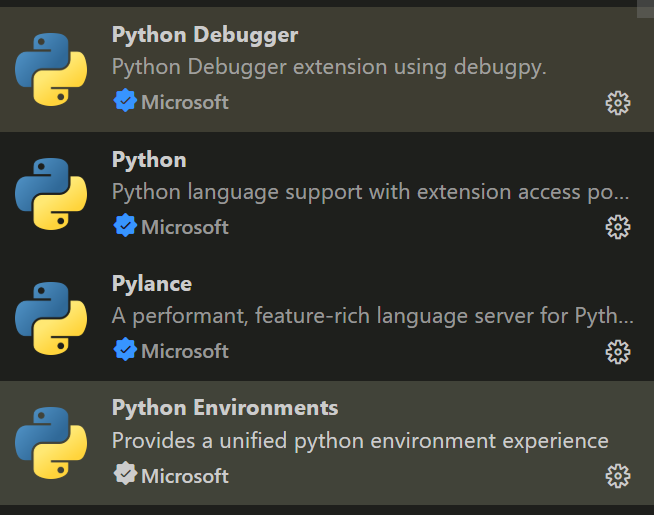This screenshot has width=654, height=515.
Task: Select the Python extension title
Action: pos(149,160)
